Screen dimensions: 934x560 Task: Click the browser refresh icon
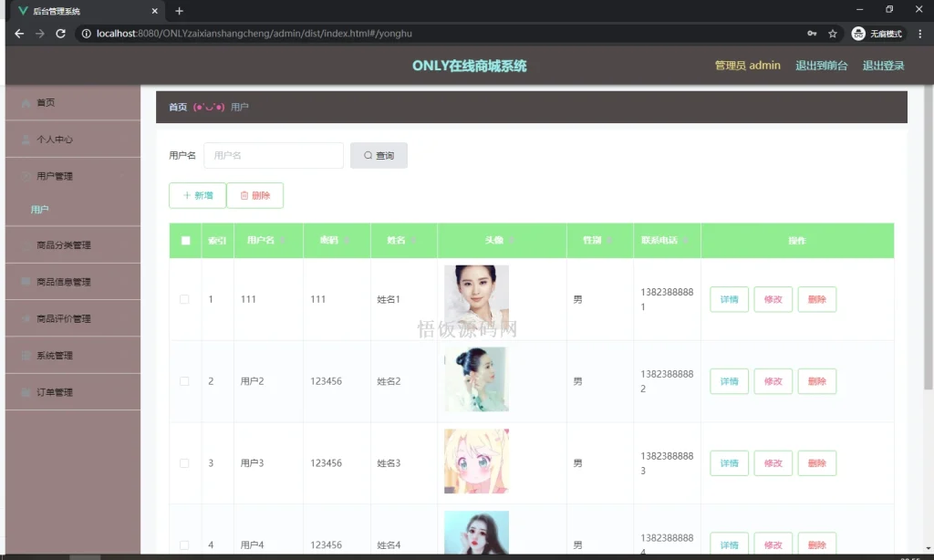60,33
